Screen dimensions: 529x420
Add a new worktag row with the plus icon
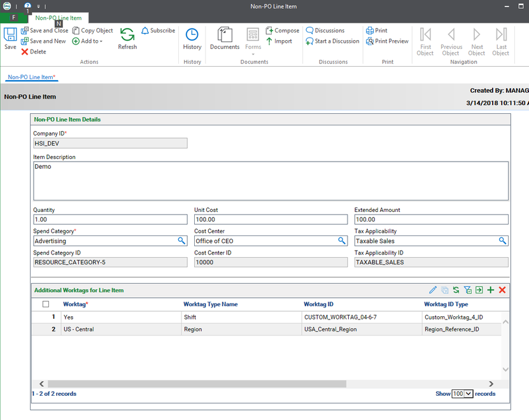pos(490,290)
